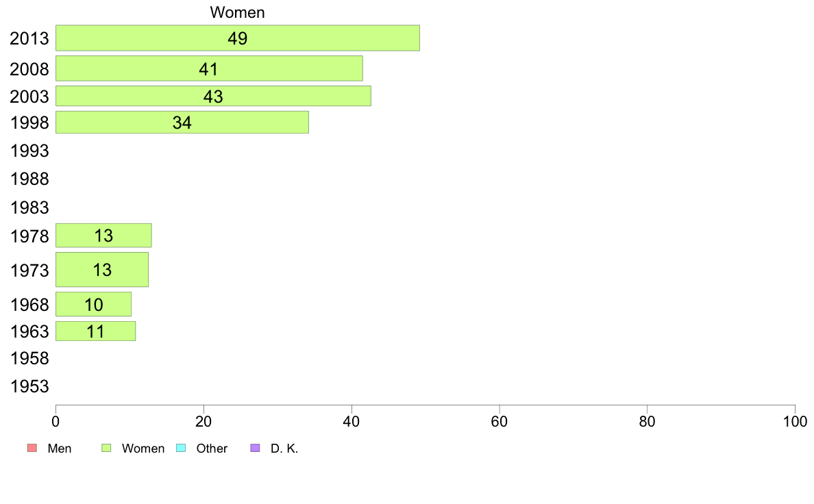
Task: Click the 1978 bar showing 13
Action: (x=104, y=236)
